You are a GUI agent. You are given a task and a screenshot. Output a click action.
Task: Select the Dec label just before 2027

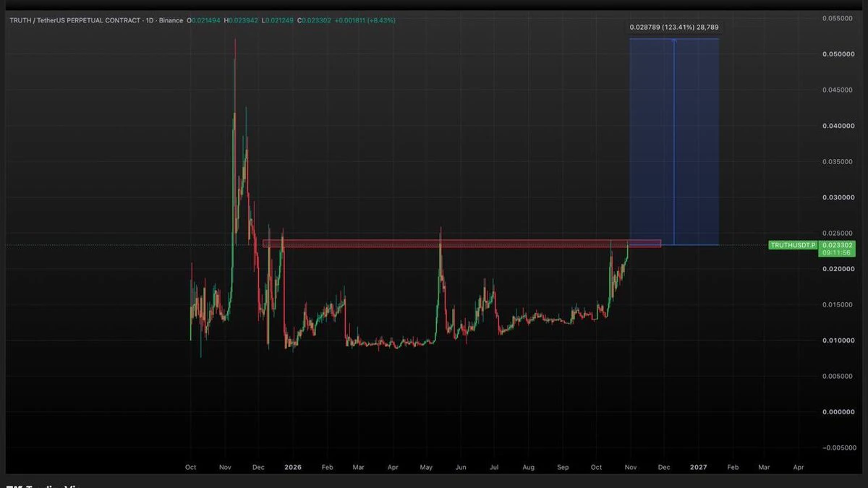[x=665, y=468]
